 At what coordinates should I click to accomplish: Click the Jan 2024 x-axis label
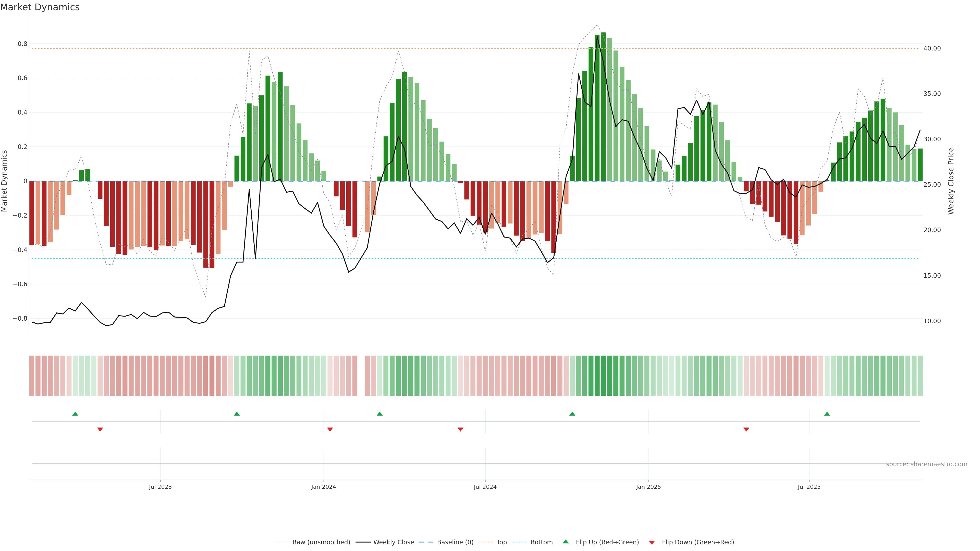click(x=323, y=487)
